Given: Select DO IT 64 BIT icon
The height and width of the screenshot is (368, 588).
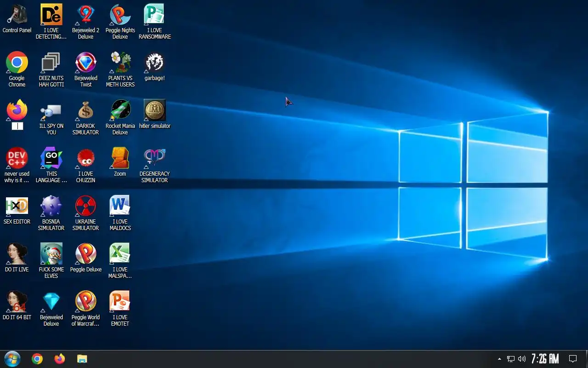Looking at the screenshot, I should [17, 302].
